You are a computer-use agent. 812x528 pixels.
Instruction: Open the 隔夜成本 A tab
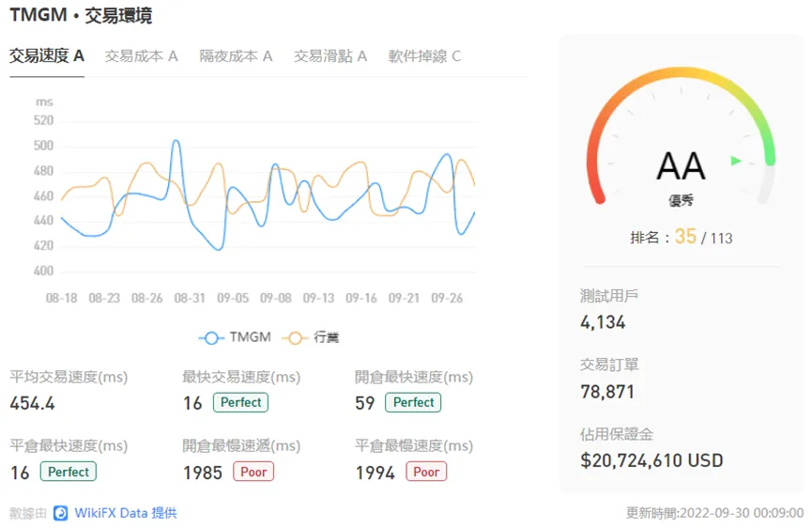[236, 56]
